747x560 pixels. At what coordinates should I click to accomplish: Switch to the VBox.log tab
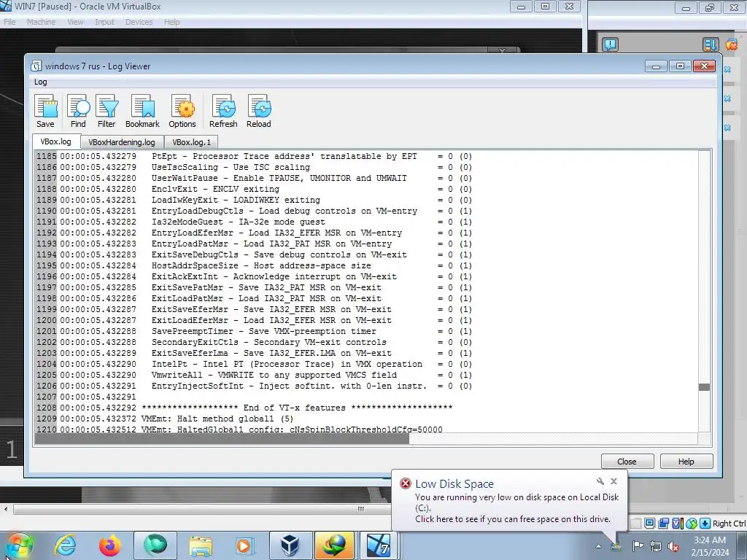tap(55, 141)
